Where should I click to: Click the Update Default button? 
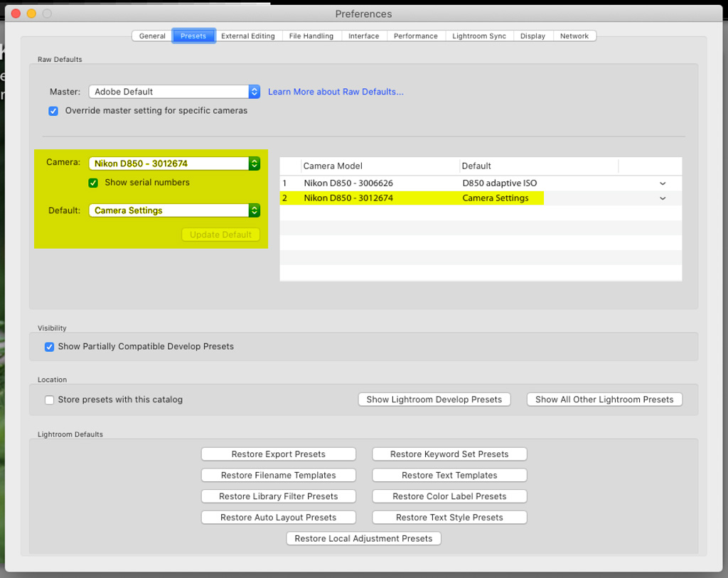[220, 235]
